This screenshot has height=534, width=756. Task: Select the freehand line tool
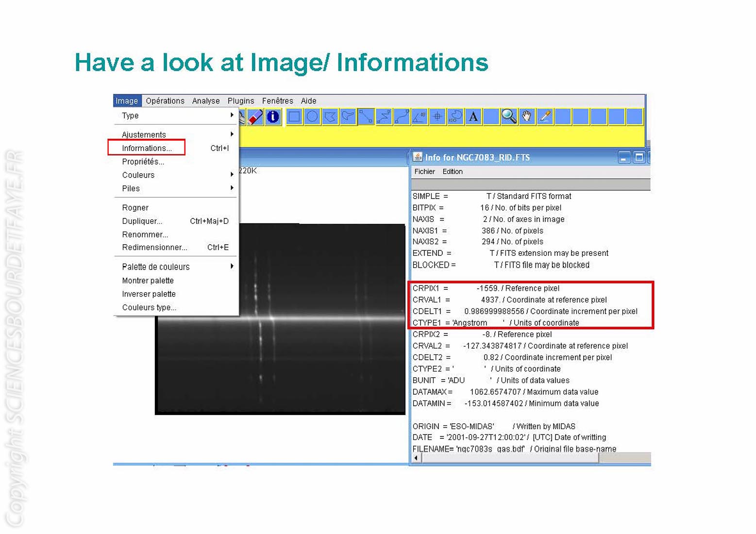402,117
